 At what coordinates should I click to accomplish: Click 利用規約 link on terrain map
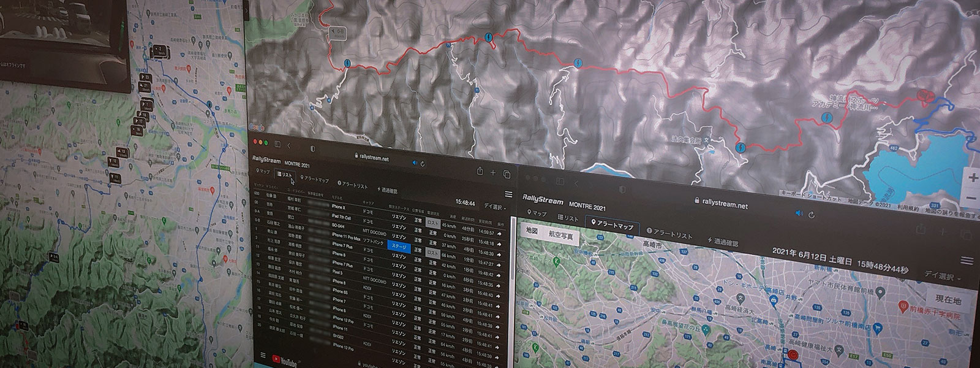click(908, 209)
